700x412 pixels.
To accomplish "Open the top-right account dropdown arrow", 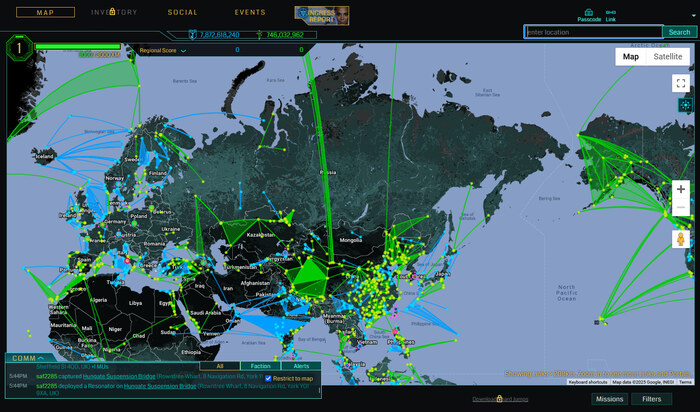I will (x=693, y=16).
